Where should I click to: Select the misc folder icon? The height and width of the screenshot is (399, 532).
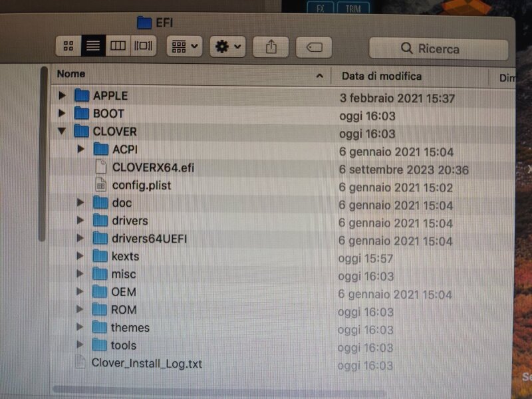click(x=100, y=273)
